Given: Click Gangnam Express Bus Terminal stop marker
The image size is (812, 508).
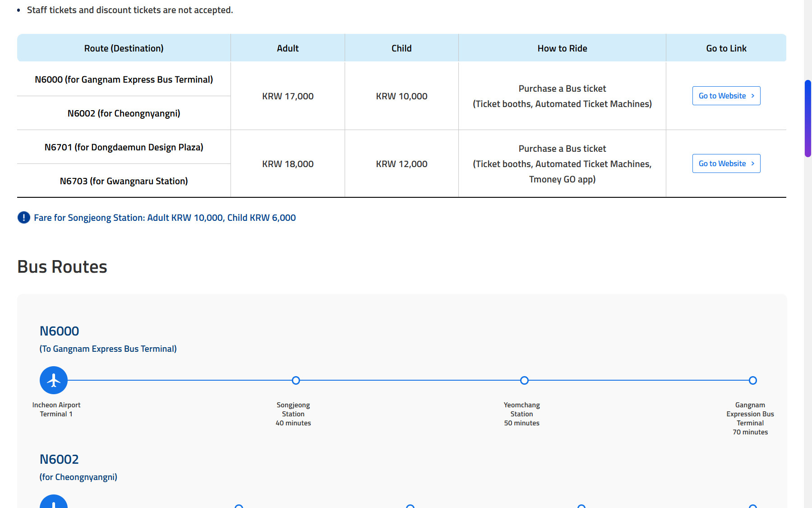Looking at the screenshot, I should click(753, 380).
